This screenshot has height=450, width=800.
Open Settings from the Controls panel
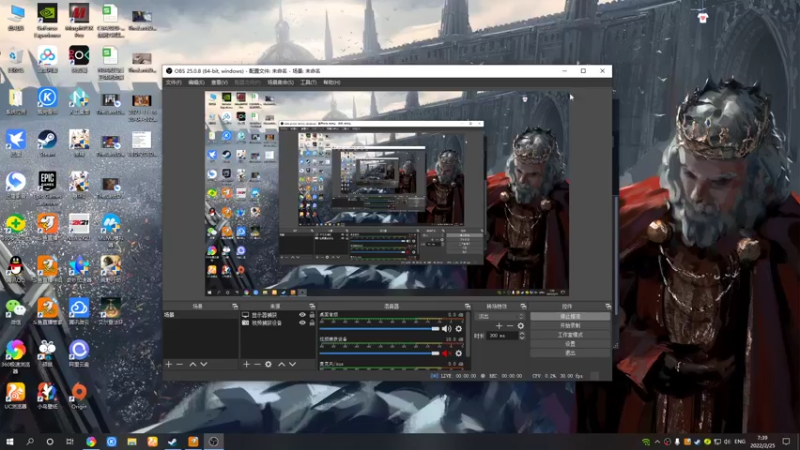[x=570, y=344]
